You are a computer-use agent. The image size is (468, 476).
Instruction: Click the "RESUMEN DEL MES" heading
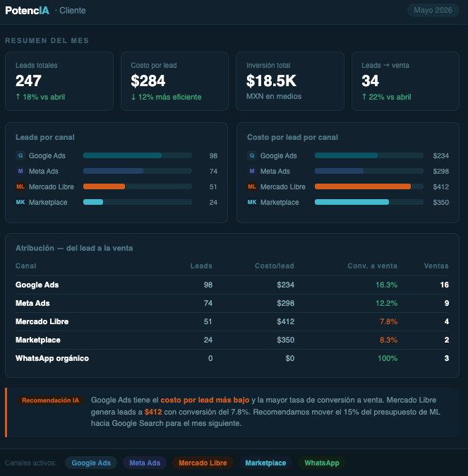tap(47, 40)
